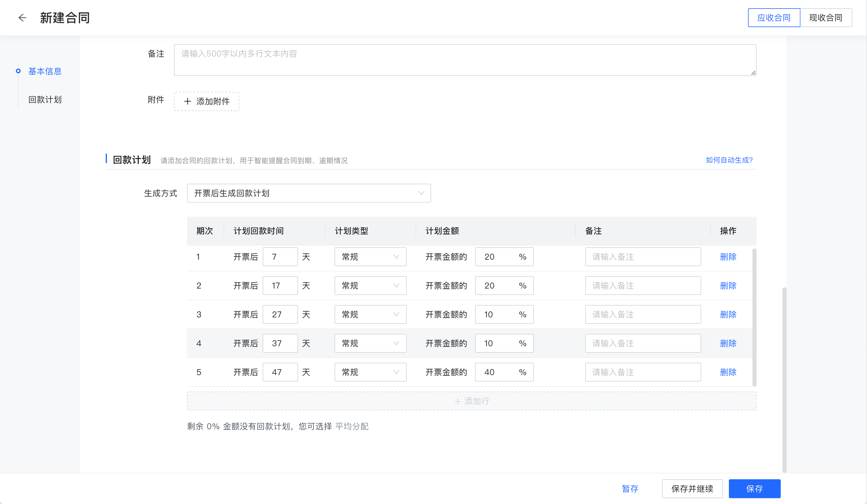Expand row 3 计划类型 dropdown

[x=370, y=314]
